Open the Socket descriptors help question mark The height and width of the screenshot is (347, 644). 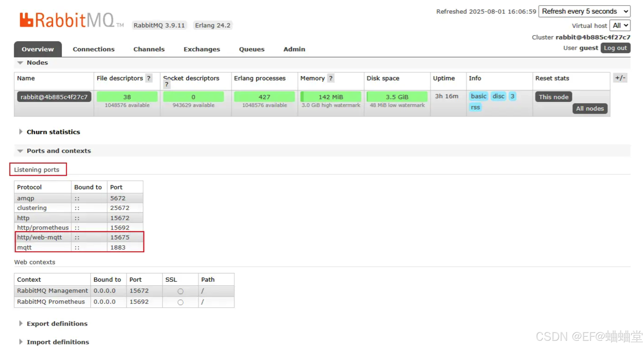166,84
